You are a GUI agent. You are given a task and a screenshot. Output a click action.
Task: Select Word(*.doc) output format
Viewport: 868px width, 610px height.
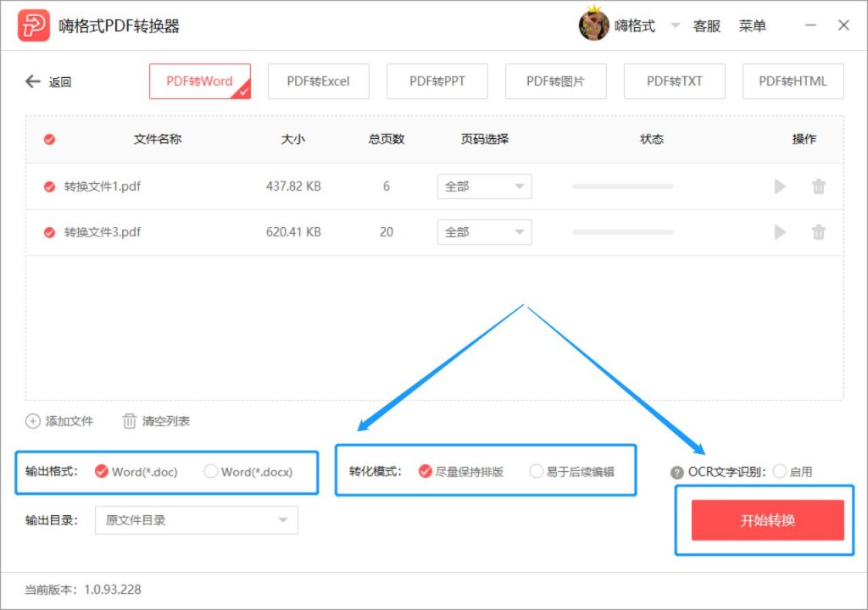[x=136, y=472]
